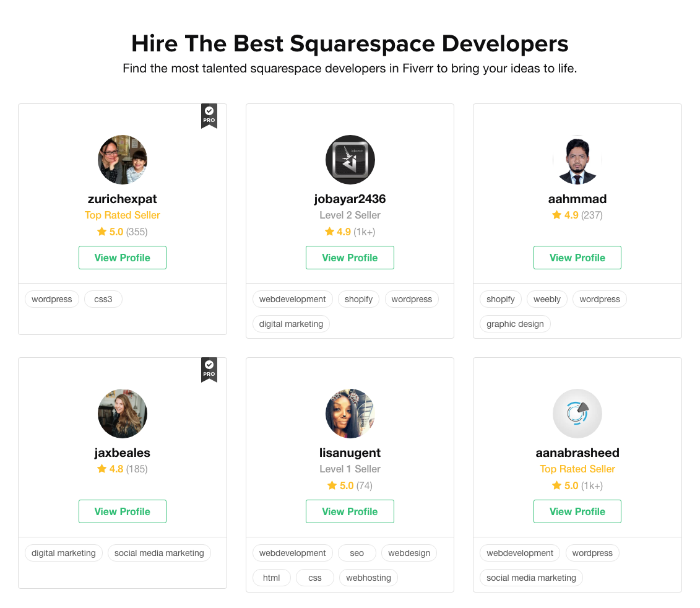Select social media marketing tag under jaxbeales
Screen dimensions: 700x608
(x=159, y=553)
